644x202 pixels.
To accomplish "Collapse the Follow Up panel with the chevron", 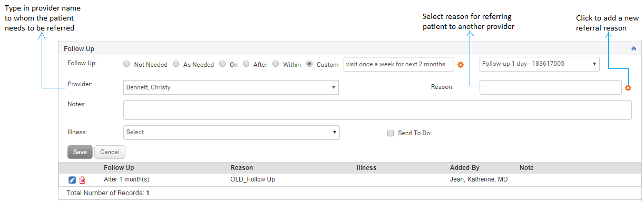I will [x=633, y=48].
